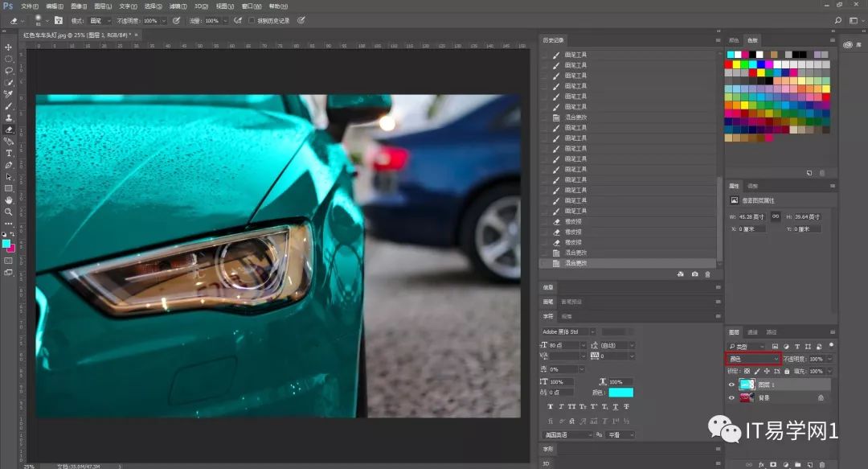Click the width W value field

(x=751, y=217)
